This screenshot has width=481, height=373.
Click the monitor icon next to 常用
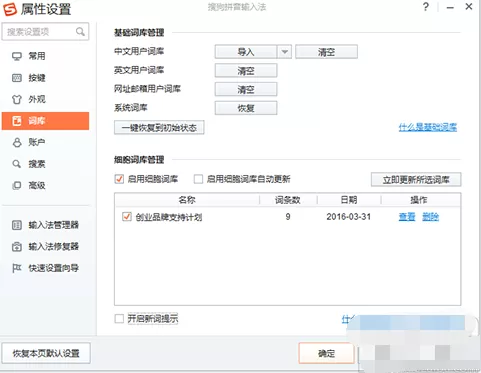(x=17, y=56)
